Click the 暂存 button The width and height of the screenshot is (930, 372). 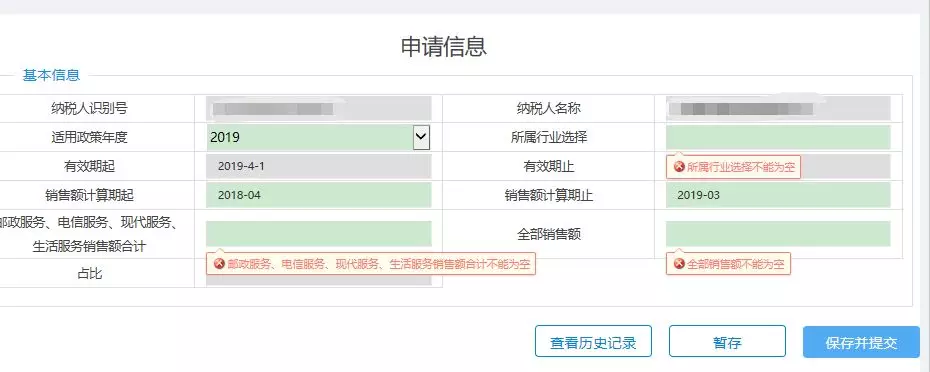727,341
